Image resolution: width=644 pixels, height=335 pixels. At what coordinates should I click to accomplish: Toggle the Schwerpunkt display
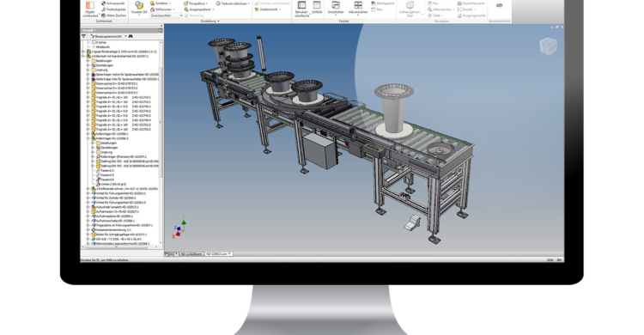(x=113, y=3)
